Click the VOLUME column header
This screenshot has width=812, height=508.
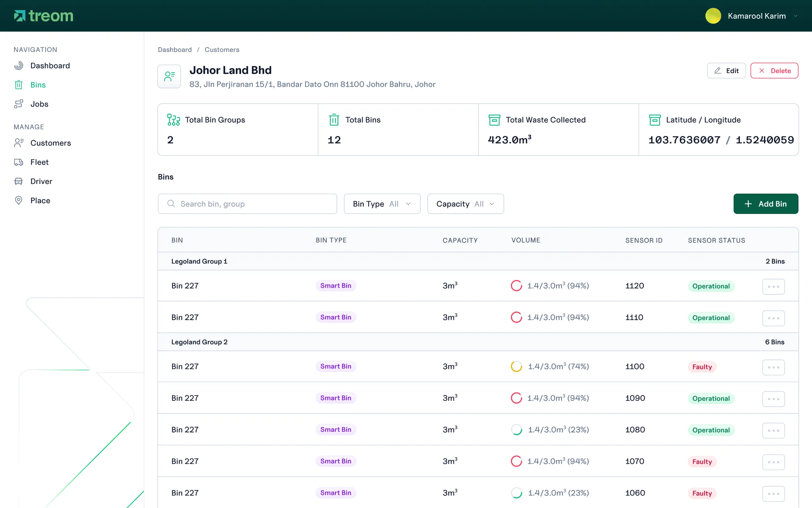point(526,240)
